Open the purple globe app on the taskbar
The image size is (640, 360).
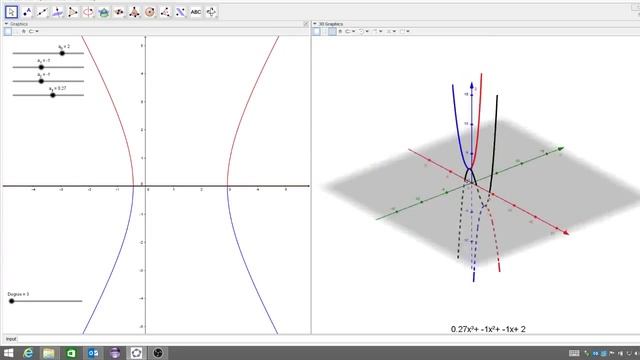115,353
